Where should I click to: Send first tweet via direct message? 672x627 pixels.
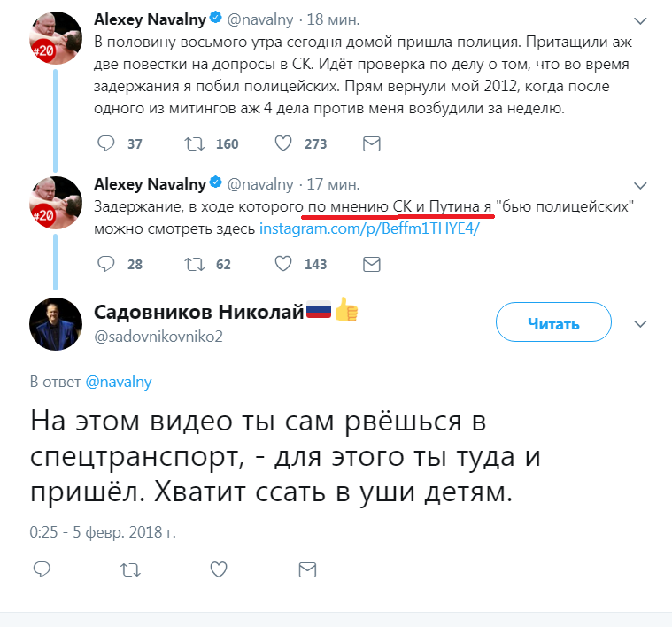[x=372, y=143]
